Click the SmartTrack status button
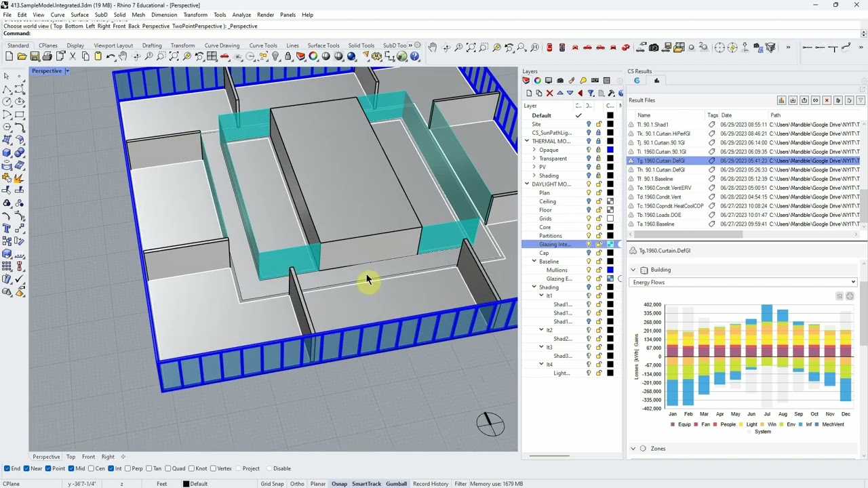 (x=366, y=484)
